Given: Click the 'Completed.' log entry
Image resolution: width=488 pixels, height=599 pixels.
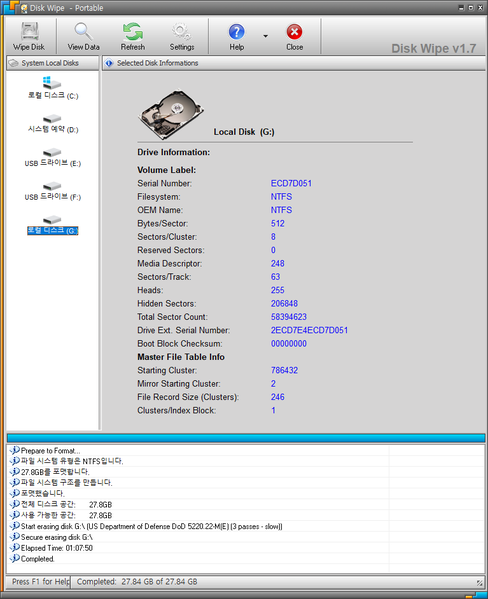Looking at the screenshot, I should click(x=37, y=559).
